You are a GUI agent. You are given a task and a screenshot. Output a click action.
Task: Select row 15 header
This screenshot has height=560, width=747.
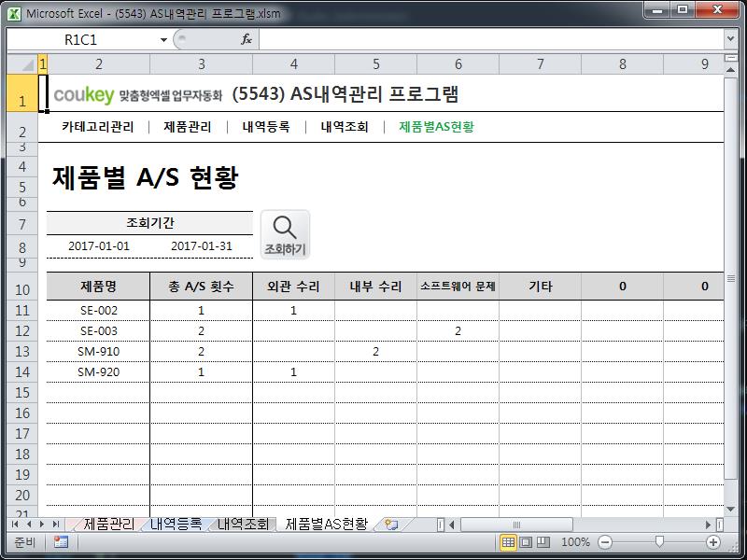point(22,392)
